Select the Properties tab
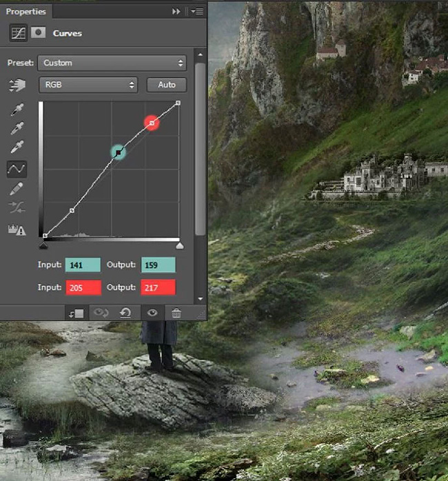Screen dimensions: 448x481 tap(26, 12)
